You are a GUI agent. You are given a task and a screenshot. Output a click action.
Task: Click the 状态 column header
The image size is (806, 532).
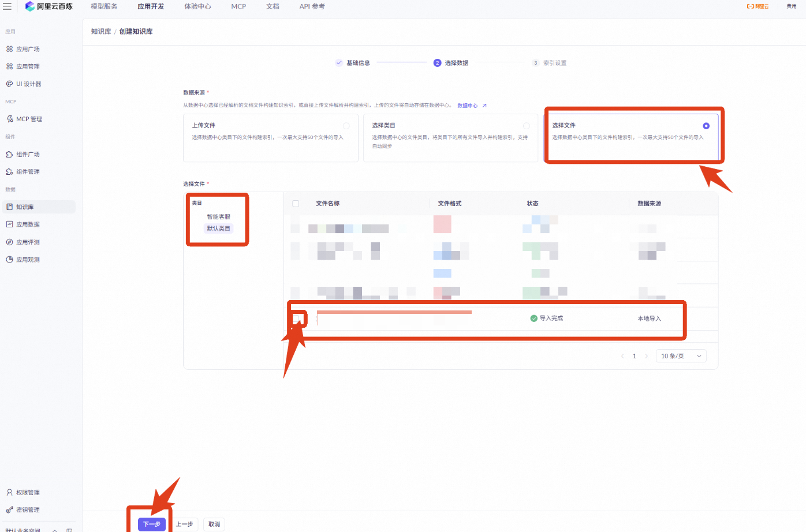(x=532, y=204)
